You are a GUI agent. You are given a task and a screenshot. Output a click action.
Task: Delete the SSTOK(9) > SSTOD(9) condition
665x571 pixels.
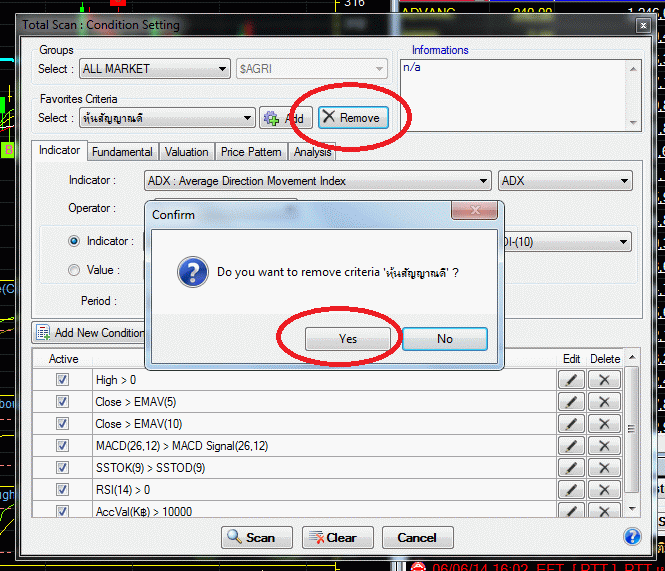click(604, 468)
